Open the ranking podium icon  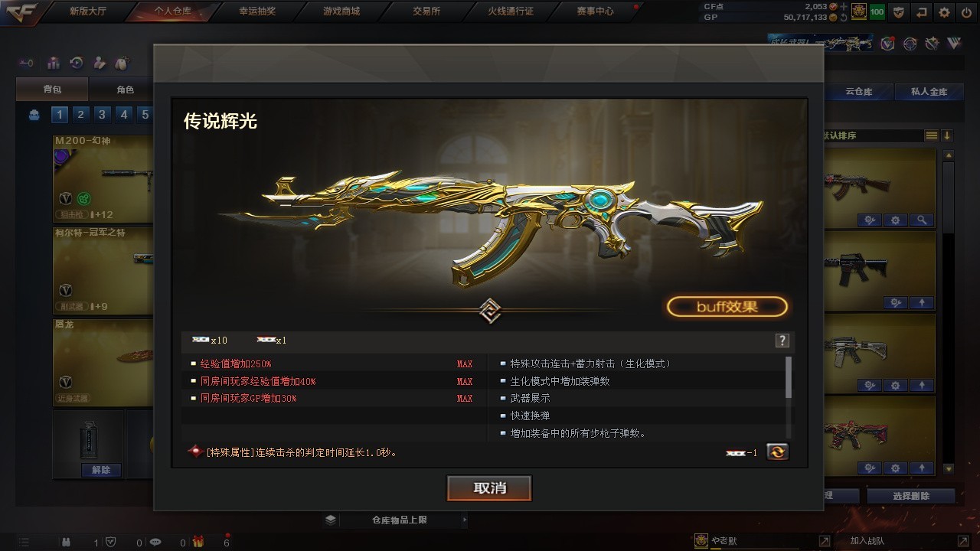[54, 63]
